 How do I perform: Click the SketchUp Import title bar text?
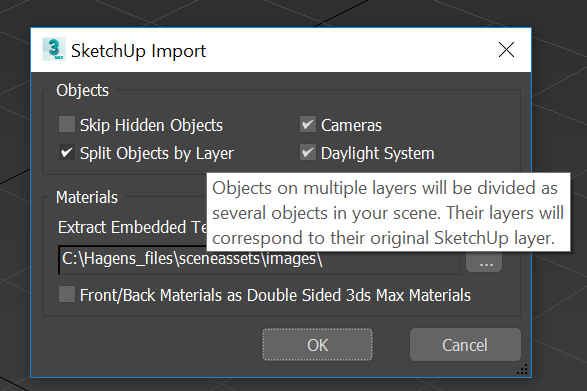[x=139, y=51]
